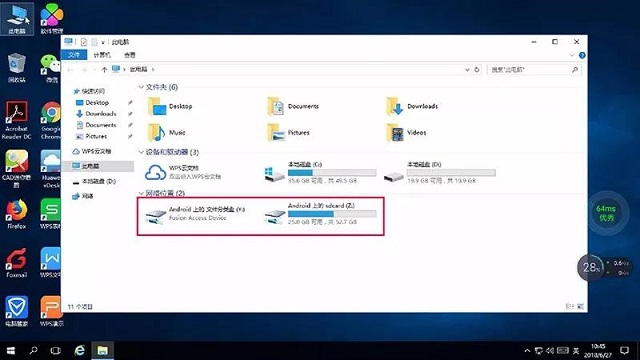Viewport: 640px width, 360px height.
Task: Select Network in navigation pane
Action: click(83, 196)
